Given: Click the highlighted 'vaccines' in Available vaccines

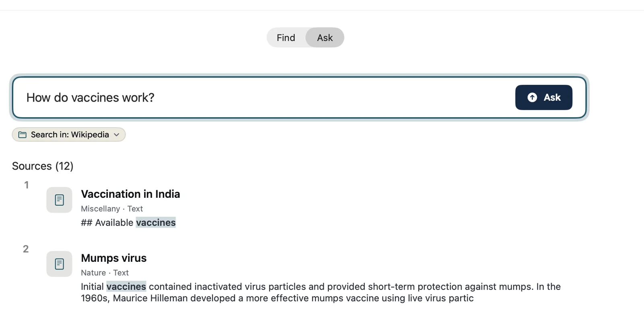Looking at the screenshot, I should 156,223.
